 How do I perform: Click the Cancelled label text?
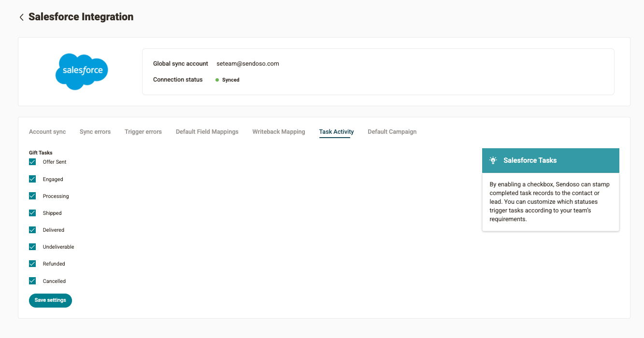coord(54,281)
